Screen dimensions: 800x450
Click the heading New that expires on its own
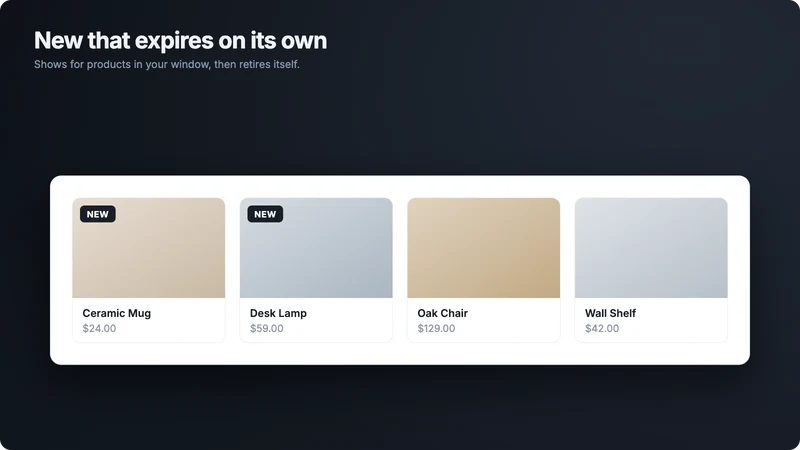tap(180, 40)
